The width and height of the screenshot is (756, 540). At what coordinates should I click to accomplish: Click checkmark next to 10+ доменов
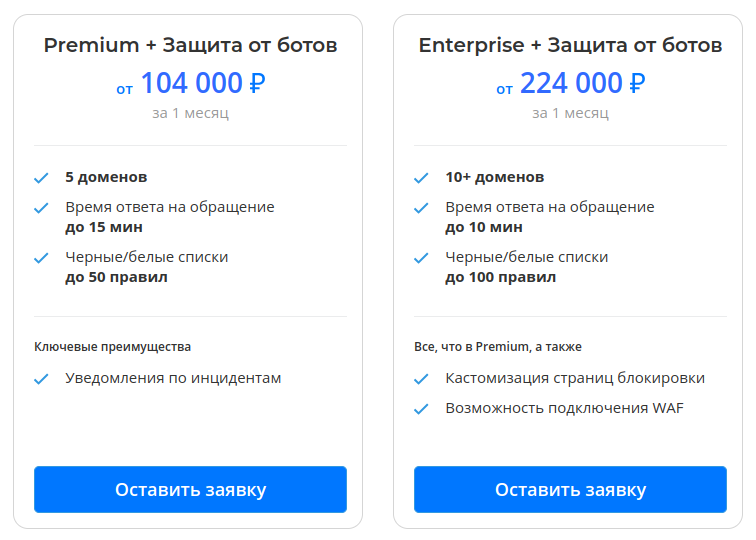pos(421,178)
